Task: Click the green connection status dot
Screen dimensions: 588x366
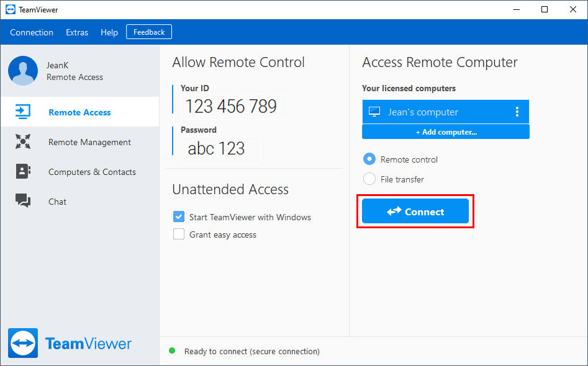Action: coord(172,350)
